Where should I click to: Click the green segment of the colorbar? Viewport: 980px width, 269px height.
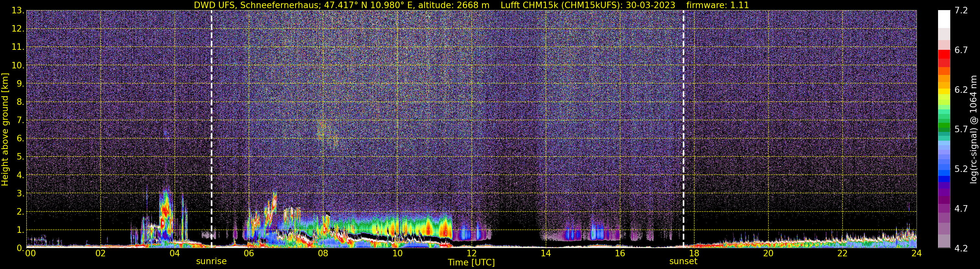click(944, 125)
